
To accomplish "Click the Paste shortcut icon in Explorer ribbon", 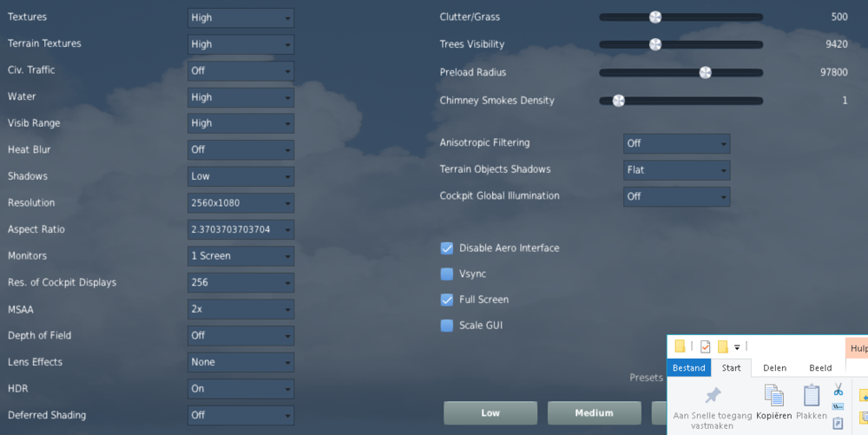I will click(838, 424).
